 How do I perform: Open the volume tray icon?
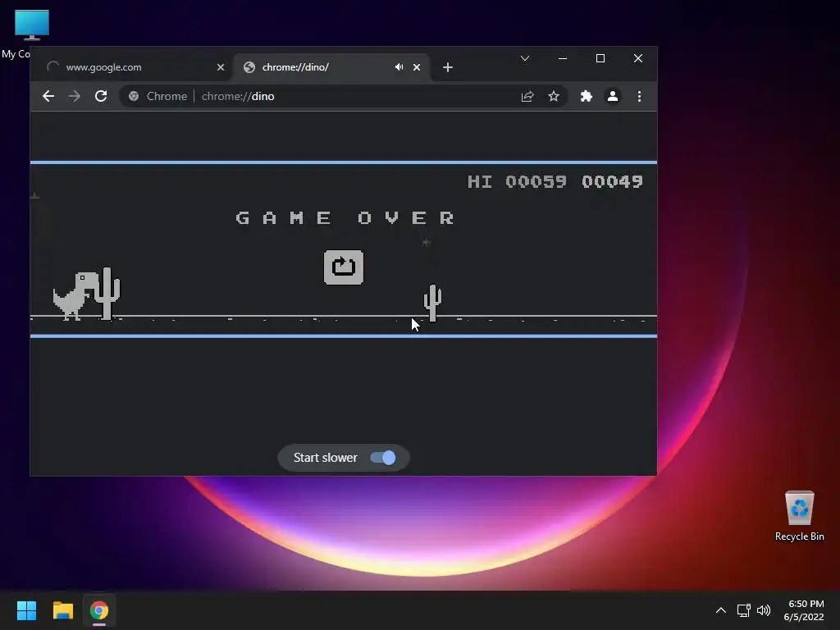click(764, 610)
